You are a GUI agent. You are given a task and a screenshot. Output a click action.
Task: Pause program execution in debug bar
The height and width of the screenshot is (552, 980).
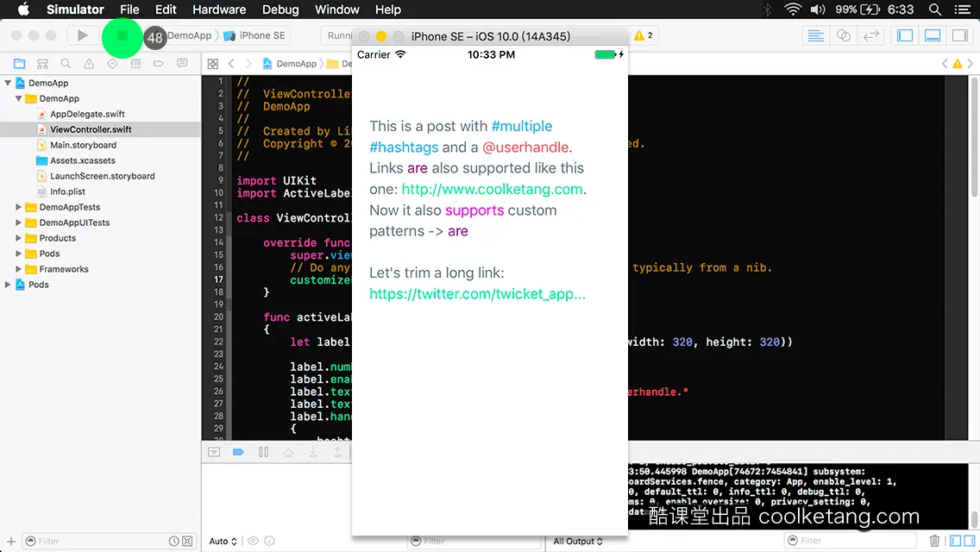pyautogui.click(x=263, y=452)
